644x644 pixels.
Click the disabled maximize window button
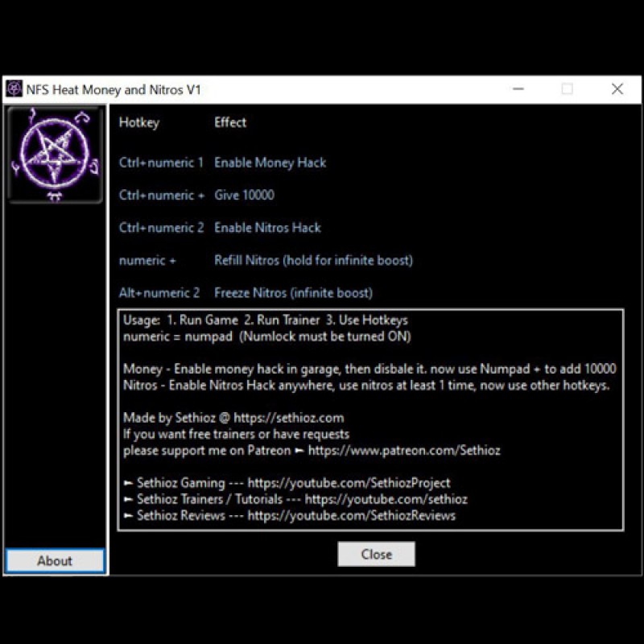click(568, 89)
